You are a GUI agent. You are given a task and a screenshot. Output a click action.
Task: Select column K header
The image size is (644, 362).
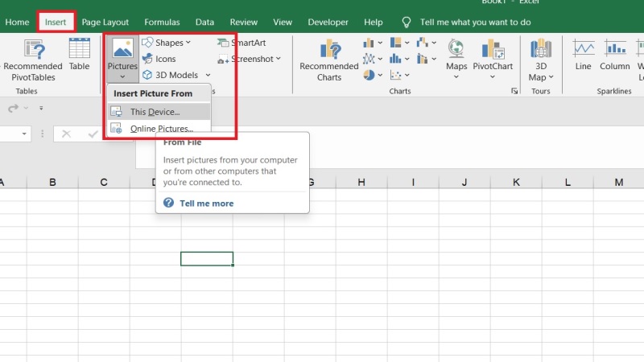[x=516, y=183]
